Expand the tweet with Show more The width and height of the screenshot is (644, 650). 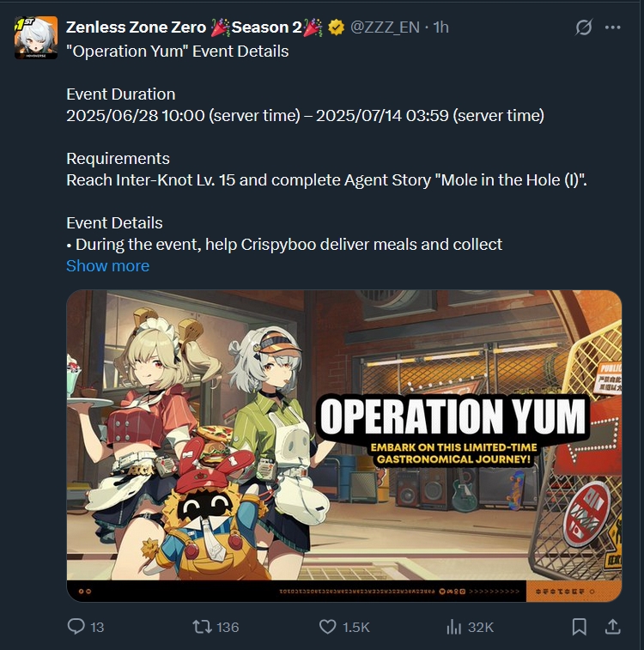tap(107, 265)
